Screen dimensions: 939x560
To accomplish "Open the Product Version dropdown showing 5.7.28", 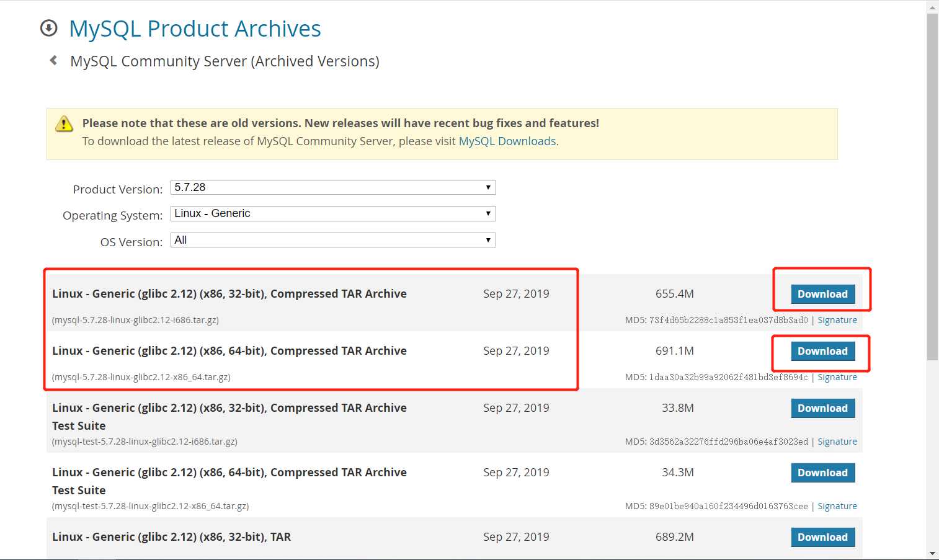I will click(x=333, y=187).
